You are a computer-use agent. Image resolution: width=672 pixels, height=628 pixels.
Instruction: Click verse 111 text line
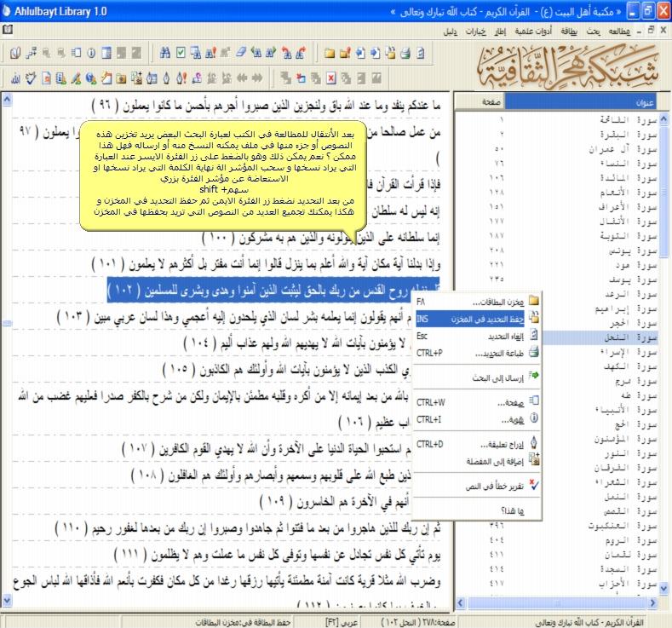point(278,555)
